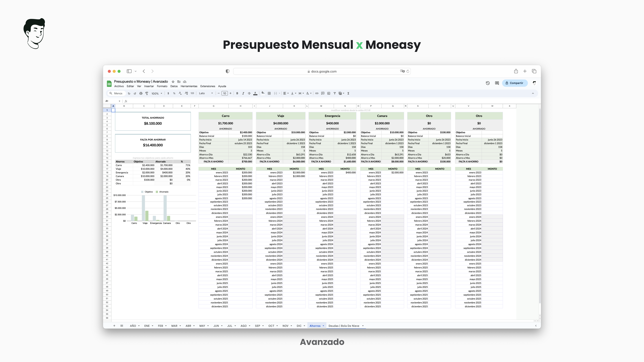Screen dimensions: 644x362
Task: Go back in Safari
Action: click(144, 71)
